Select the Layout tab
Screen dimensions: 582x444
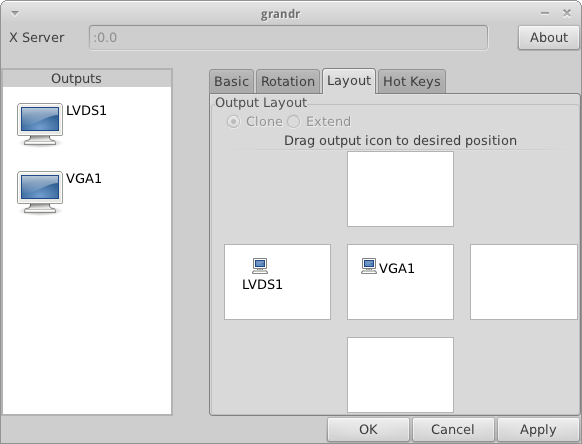click(x=349, y=81)
